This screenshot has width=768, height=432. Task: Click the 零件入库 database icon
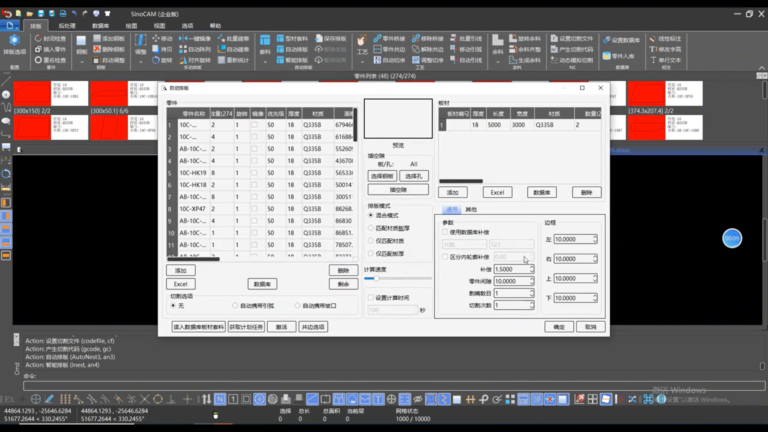(606, 56)
